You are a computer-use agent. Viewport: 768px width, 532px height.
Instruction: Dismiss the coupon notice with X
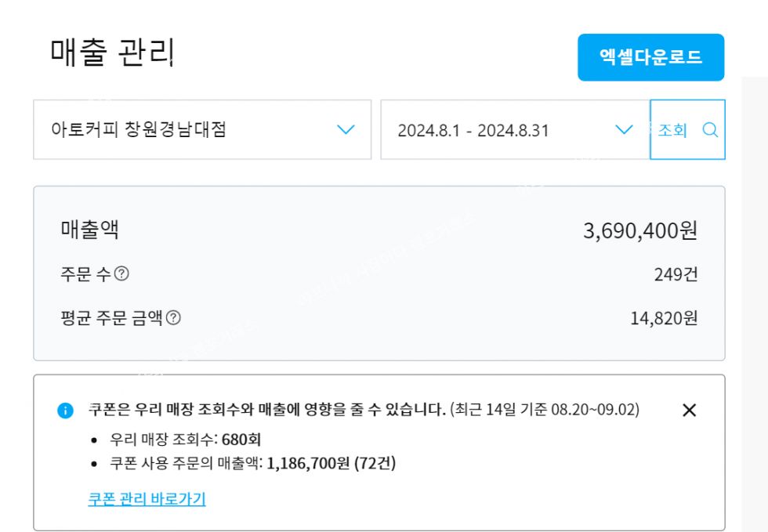[x=689, y=410]
